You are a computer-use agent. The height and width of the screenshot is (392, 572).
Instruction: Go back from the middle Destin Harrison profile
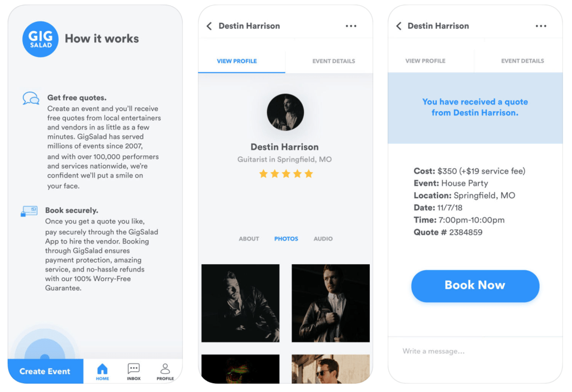coord(209,26)
